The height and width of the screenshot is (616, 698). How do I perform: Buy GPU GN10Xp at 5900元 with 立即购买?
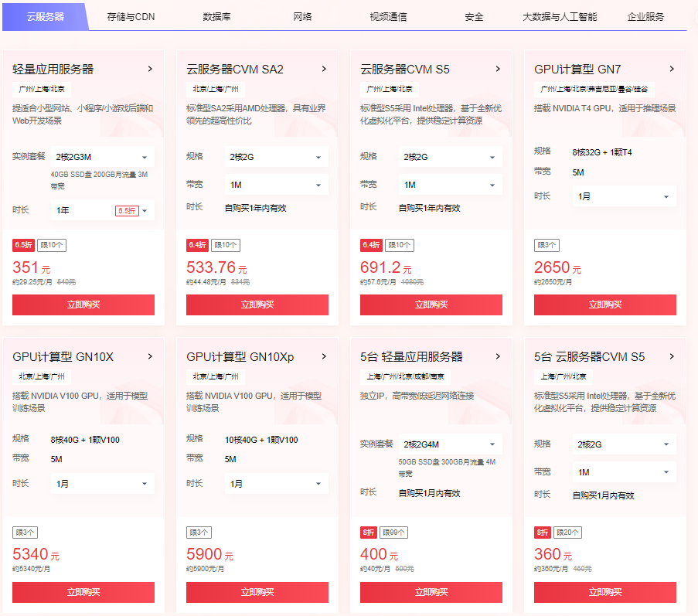(x=257, y=592)
